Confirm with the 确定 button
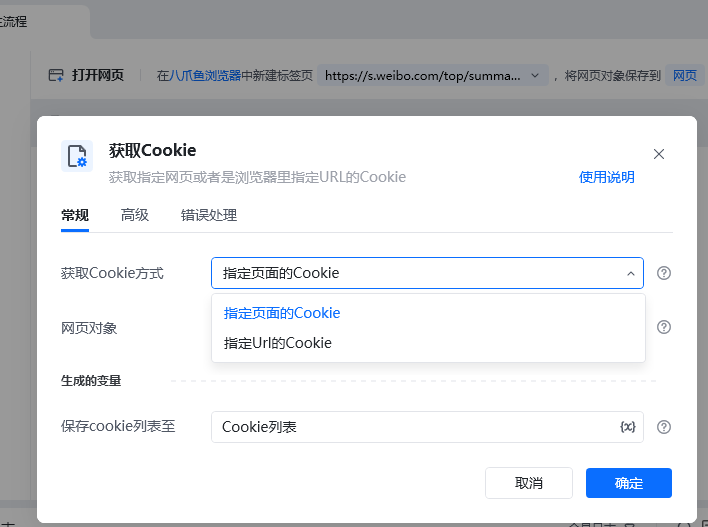This screenshot has width=708, height=527. tap(629, 483)
